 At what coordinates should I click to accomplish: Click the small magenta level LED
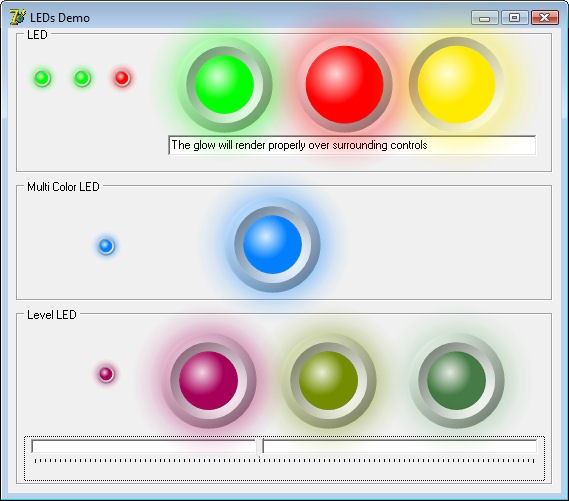click(106, 374)
